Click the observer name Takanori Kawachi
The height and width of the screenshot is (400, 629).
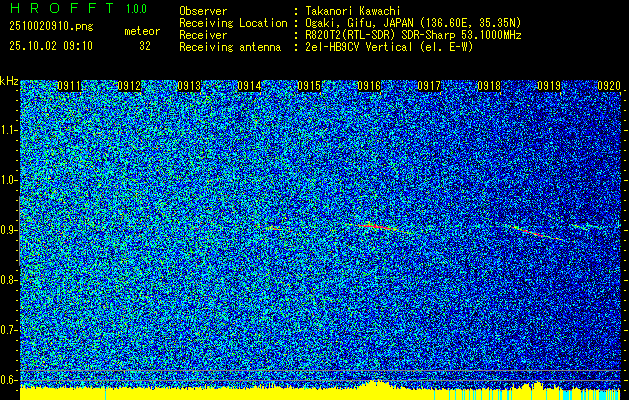(353, 11)
